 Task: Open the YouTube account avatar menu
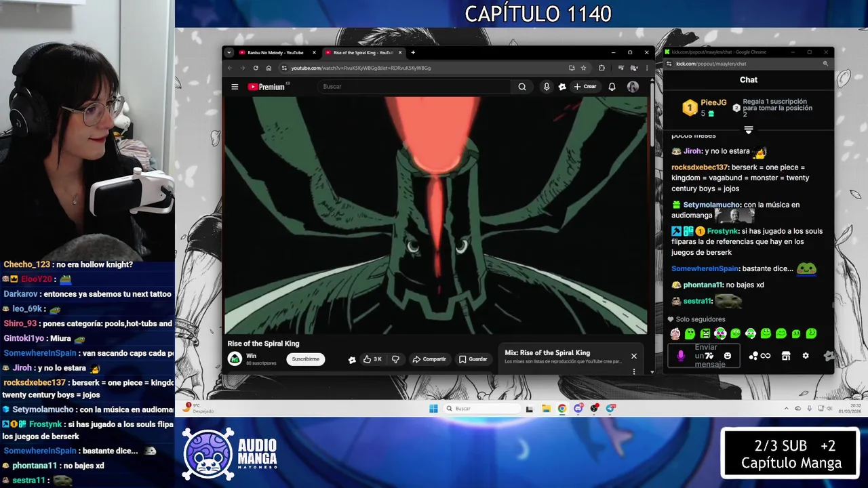[x=633, y=87]
